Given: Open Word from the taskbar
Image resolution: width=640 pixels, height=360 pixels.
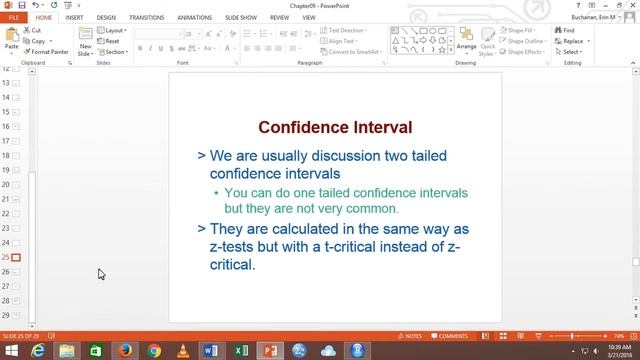Looking at the screenshot, I should (x=211, y=351).
